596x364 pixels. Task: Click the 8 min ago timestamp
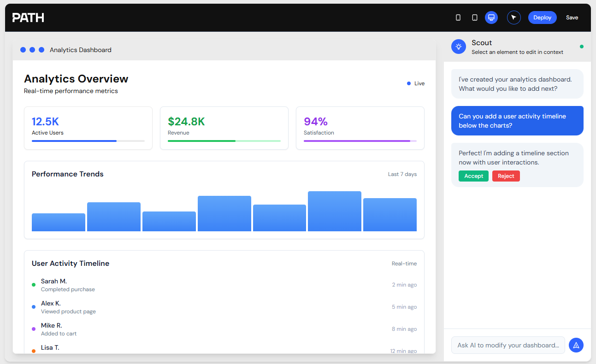tap(404, 329)
